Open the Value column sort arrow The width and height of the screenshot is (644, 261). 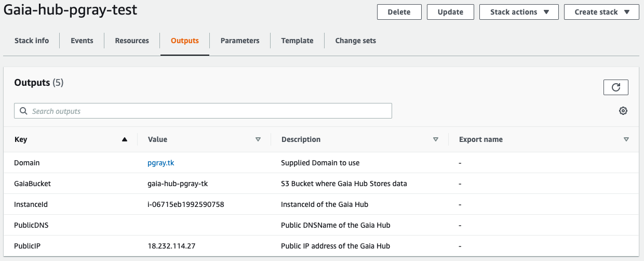pyautogui.click(x=258, y=139)
